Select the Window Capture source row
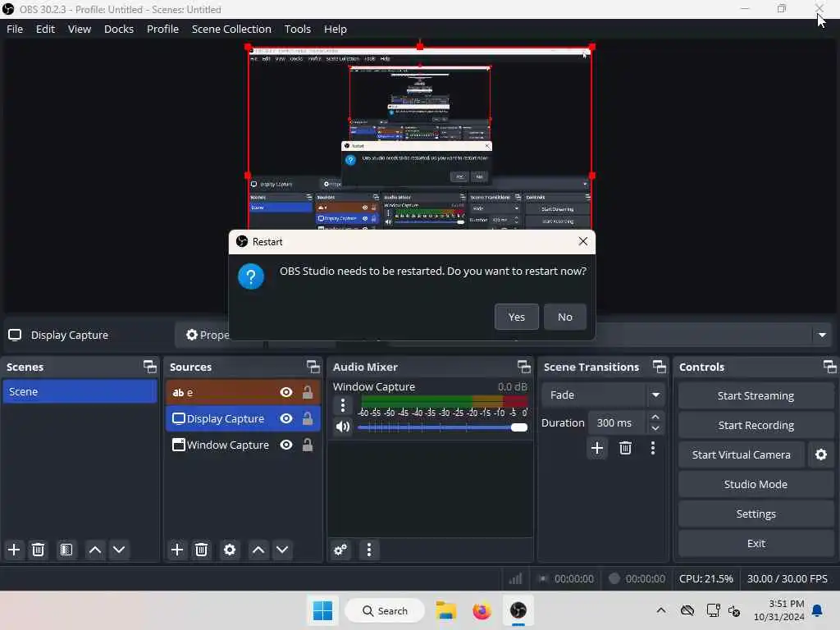Viewport: 840px width, 630px height. [x=243, y=445]
